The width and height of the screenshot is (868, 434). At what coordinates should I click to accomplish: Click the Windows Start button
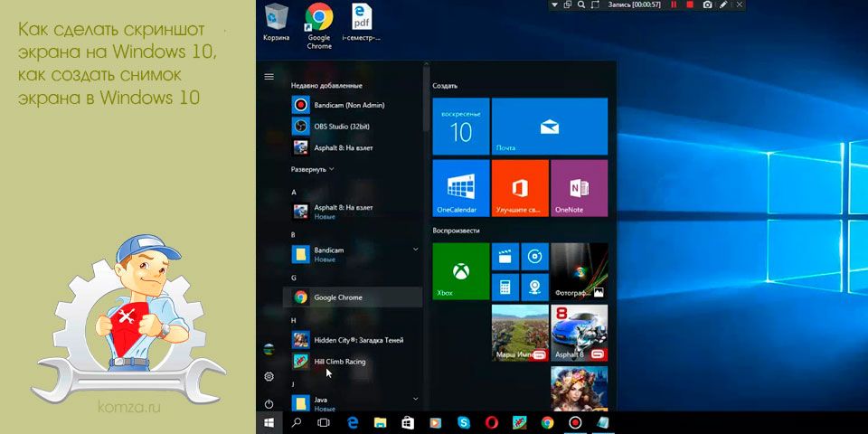click(x=269, y=423)
